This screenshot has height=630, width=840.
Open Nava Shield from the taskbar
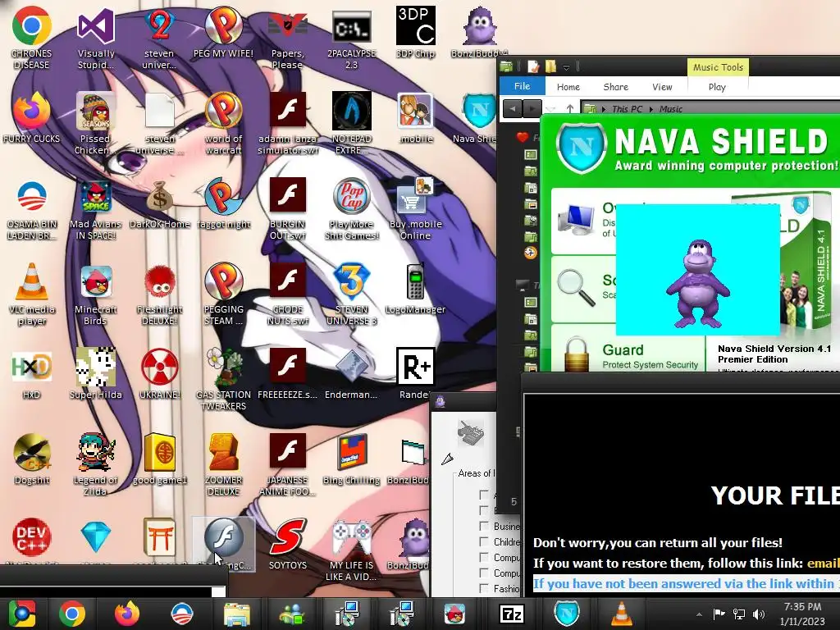point(567,614)
